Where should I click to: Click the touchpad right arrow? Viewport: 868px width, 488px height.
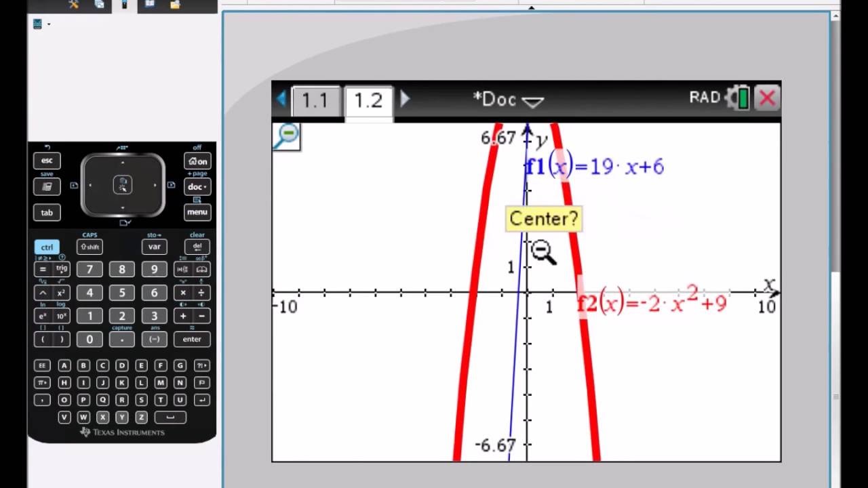click(x=155, y=185)
